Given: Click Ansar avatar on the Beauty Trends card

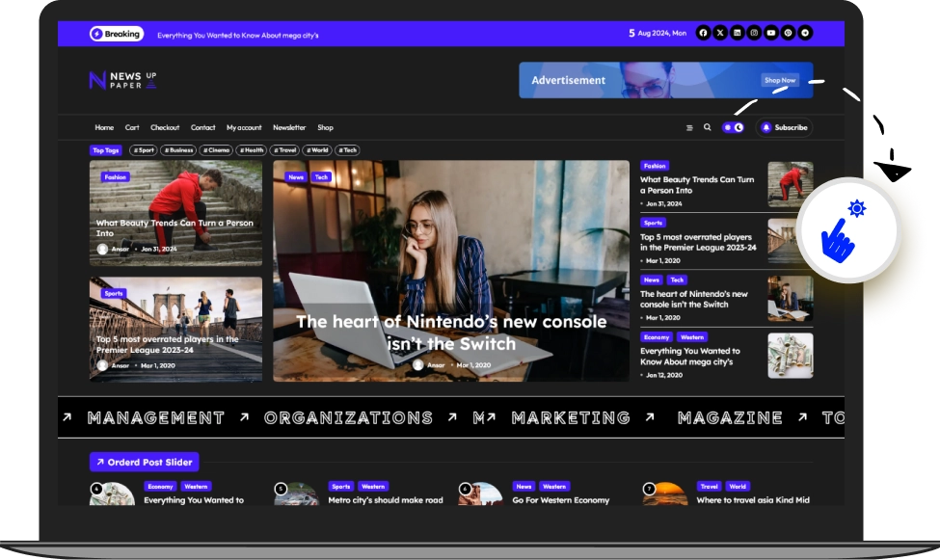Looking at the screenshot, I should click(x=102, y=249).
